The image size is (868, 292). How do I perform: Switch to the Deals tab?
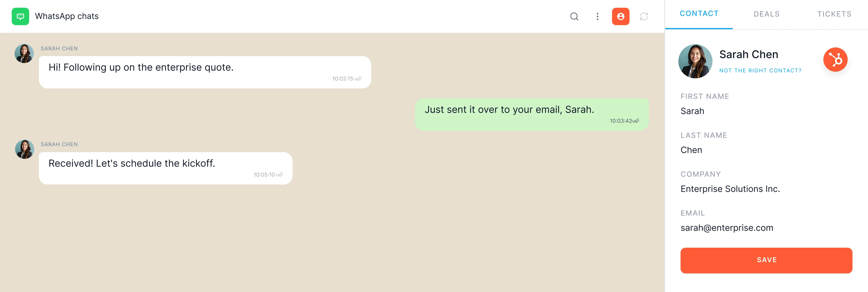[766, 14]
